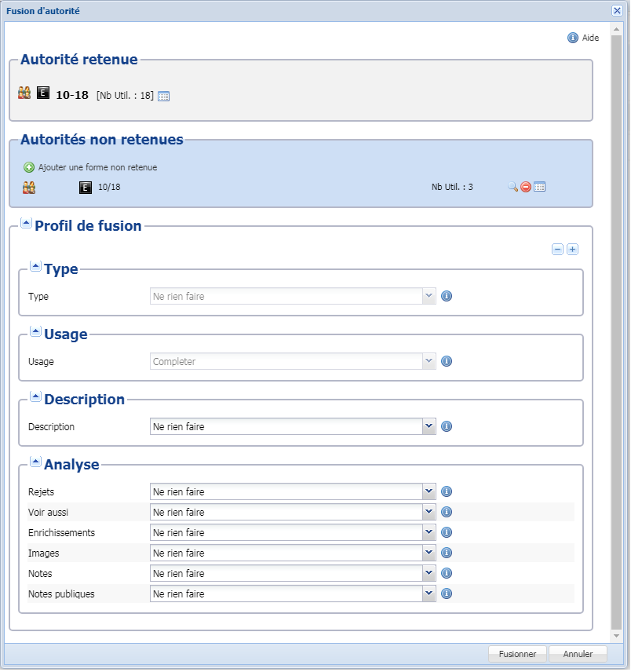Screen dimensions: 631x672
Task: Show info for the Notes publiques field
Action: tap(447, 593)
